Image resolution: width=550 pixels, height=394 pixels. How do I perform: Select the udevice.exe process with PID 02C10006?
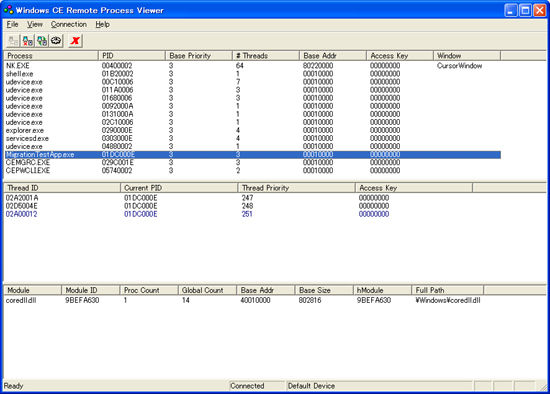tap(252, 122)
